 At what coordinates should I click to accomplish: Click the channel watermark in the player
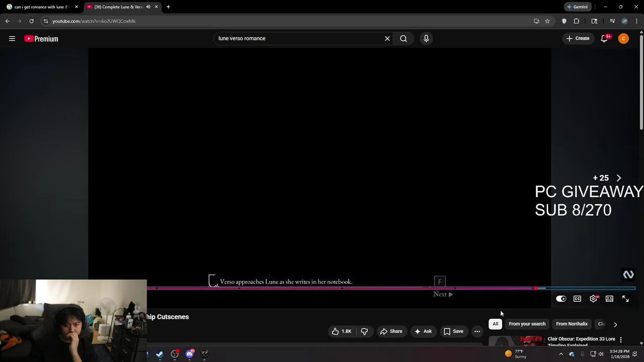click(628, 274)
